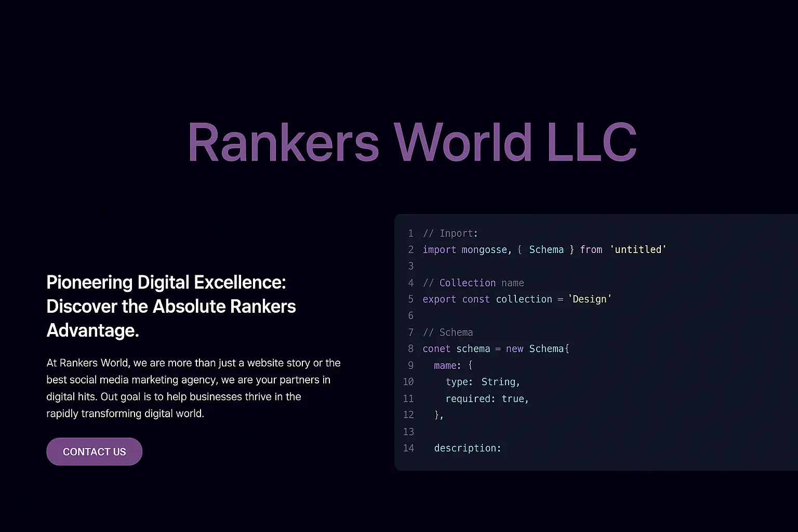
Task: Click the 'mongosse,' identifier on line 2
Action: pos(486,250)
